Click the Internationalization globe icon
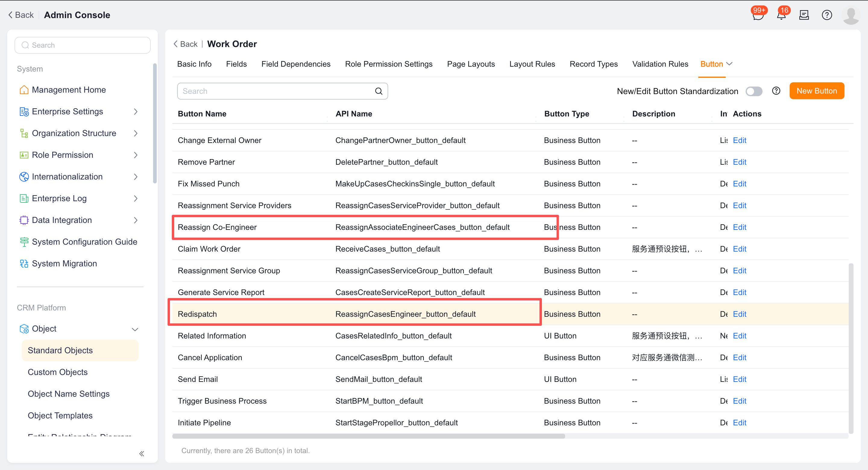Viewport: 868px width, 470px height. (24, 177)
